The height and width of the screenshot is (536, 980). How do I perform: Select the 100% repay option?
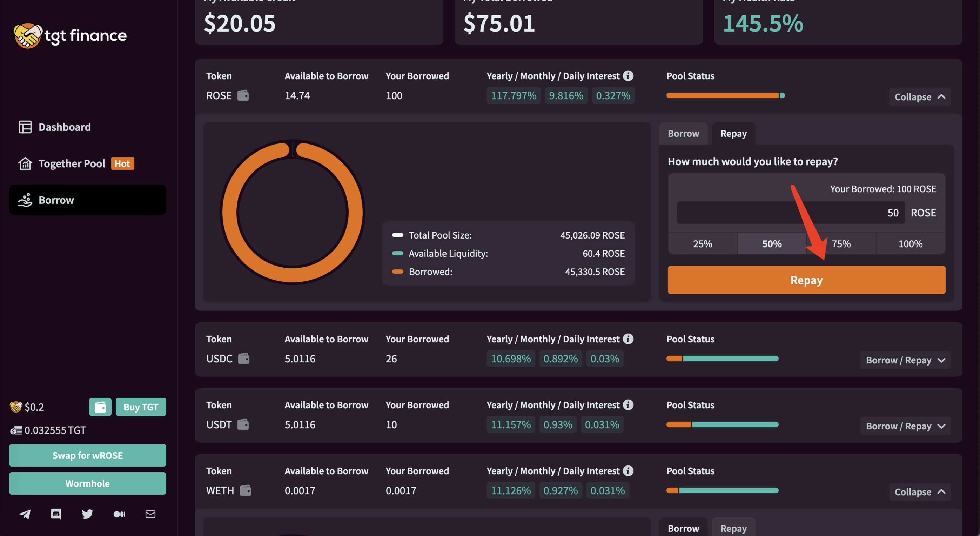910,244
